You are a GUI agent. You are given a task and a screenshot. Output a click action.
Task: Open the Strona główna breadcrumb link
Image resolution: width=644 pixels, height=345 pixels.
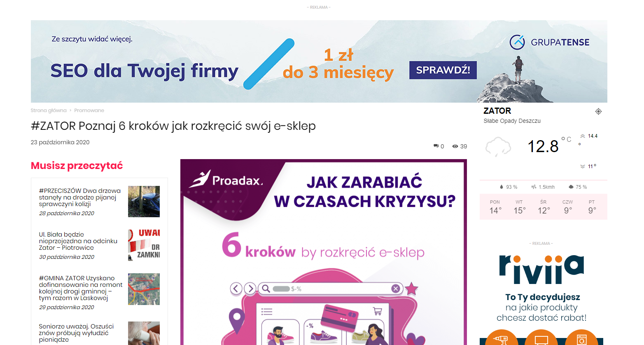coord(49,110)
